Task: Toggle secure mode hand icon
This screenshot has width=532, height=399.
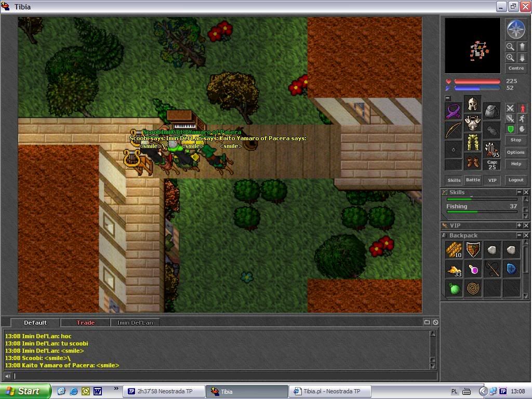Action: [x=522, y=129]
